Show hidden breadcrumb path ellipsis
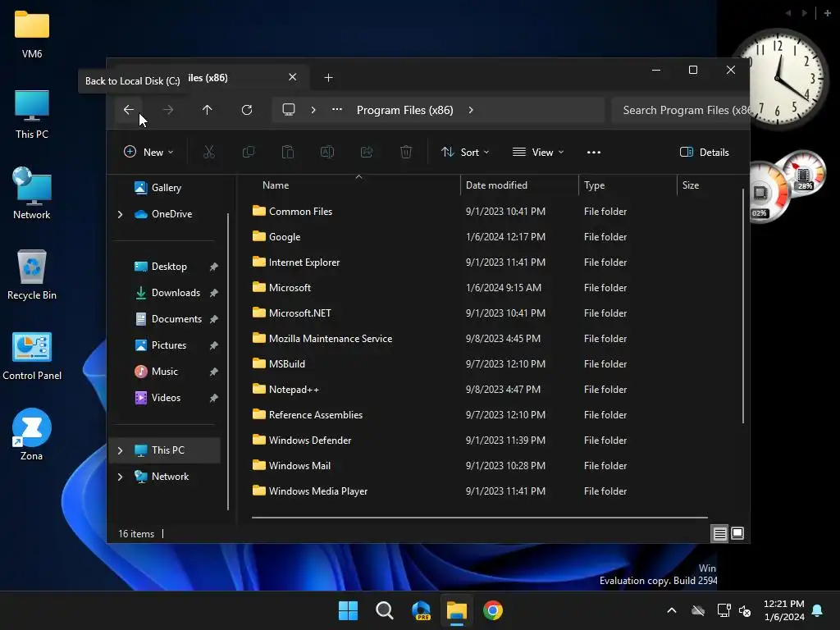 coord(337,110)
